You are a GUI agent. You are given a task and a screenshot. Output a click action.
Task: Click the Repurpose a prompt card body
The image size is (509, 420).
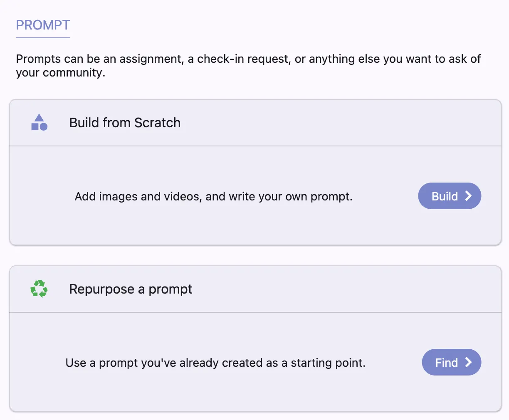point(250,391)
